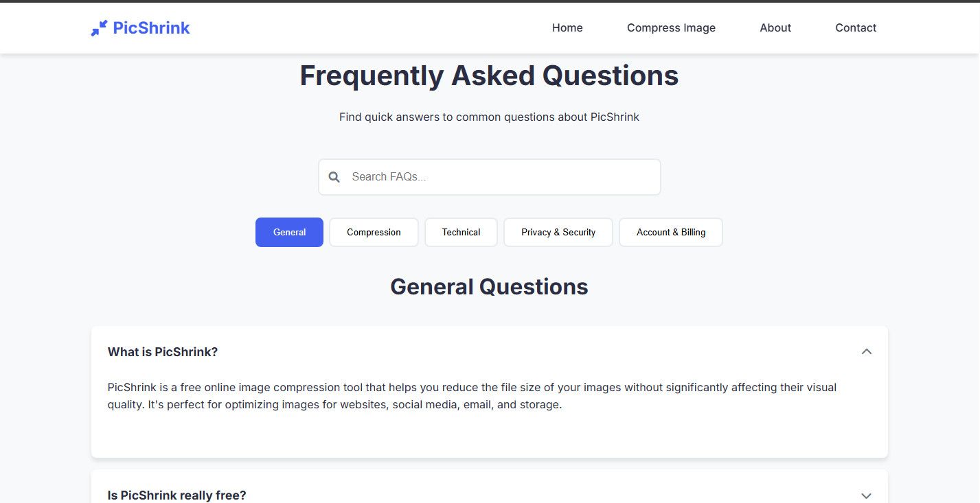Screen dimensions: 980x503
Task: Expand the "Is PicShrink really free?" chevron
Action: click(x=866, y=495)
